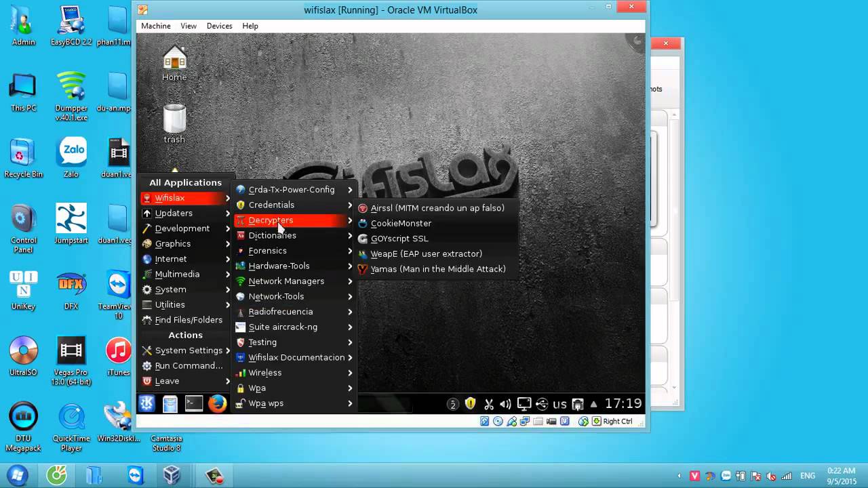The image size is (868, 488).
Task: Open the file manager icon in the VM panel
Action: tap(170, 404)
